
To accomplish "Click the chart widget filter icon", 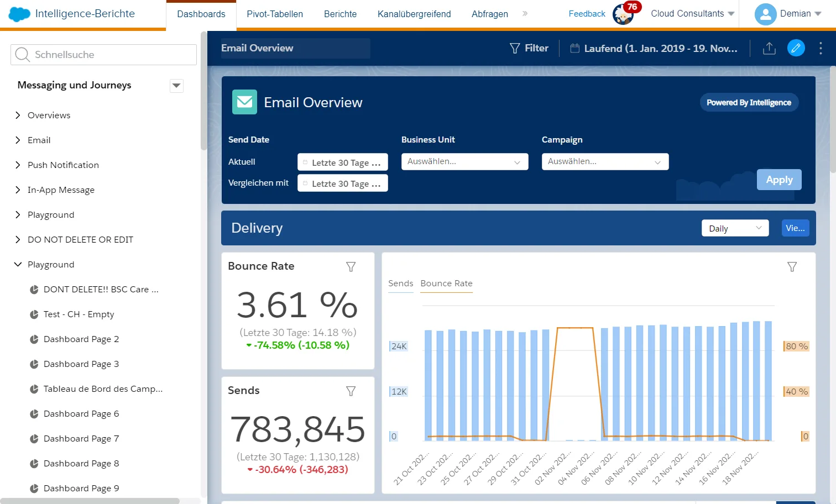I will [792, 267].
